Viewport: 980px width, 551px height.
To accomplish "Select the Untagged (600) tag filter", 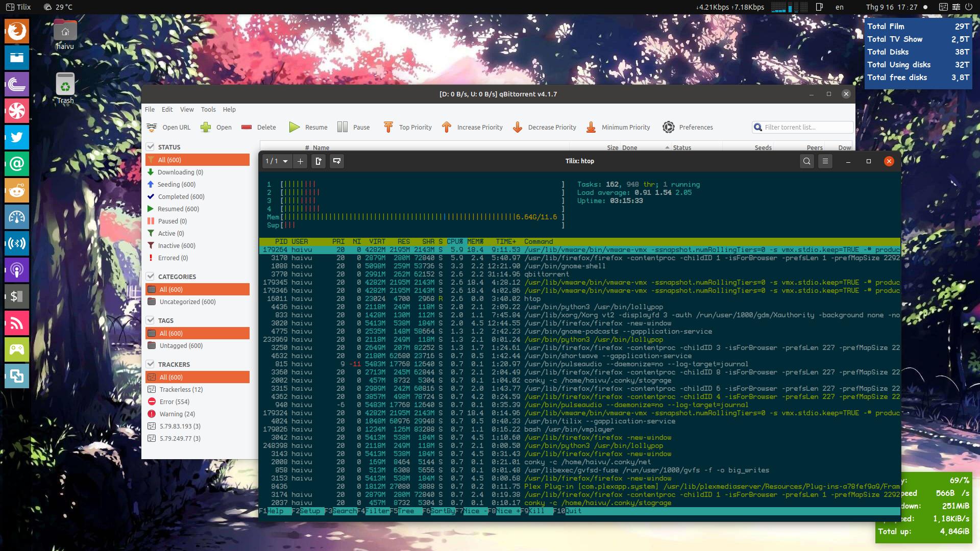I will coord(198,345).
